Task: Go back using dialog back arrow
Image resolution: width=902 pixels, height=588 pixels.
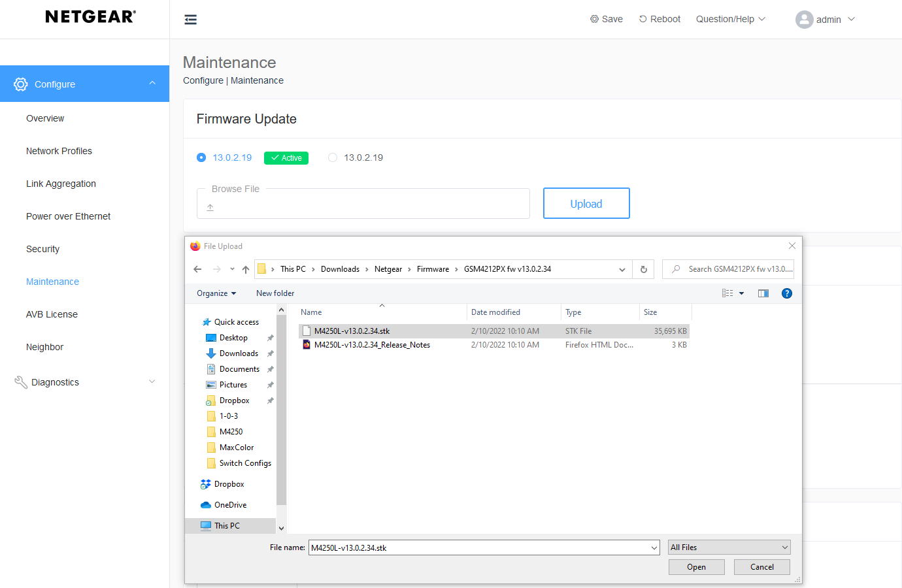Action: (197, 269)
